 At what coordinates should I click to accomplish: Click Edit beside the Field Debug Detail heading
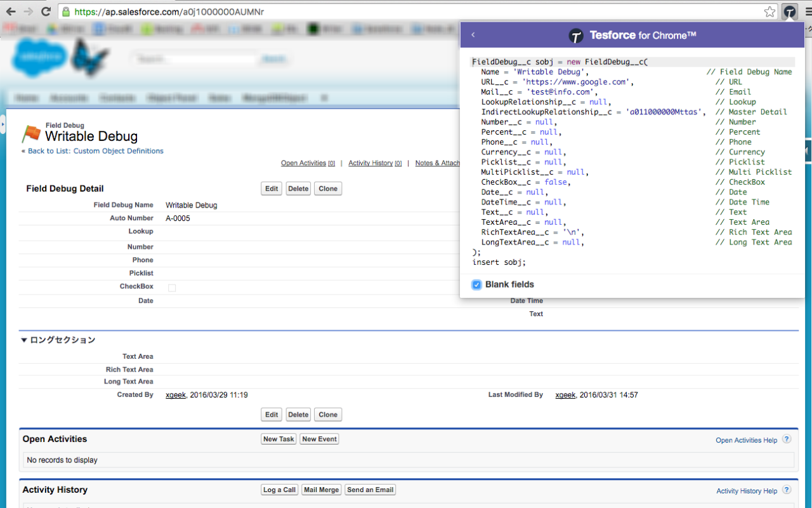pos(272,189)
